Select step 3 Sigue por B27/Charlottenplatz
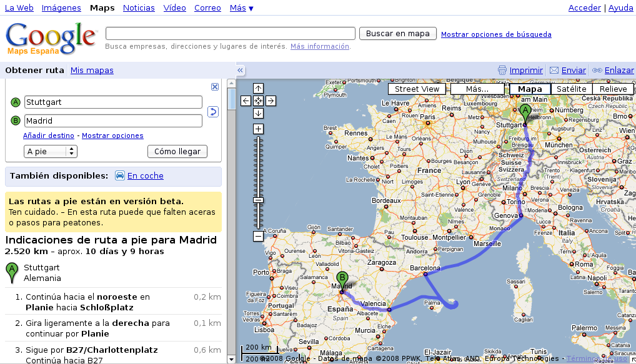The width and height of the screenshot is (636, 364). tap(114, 353)
